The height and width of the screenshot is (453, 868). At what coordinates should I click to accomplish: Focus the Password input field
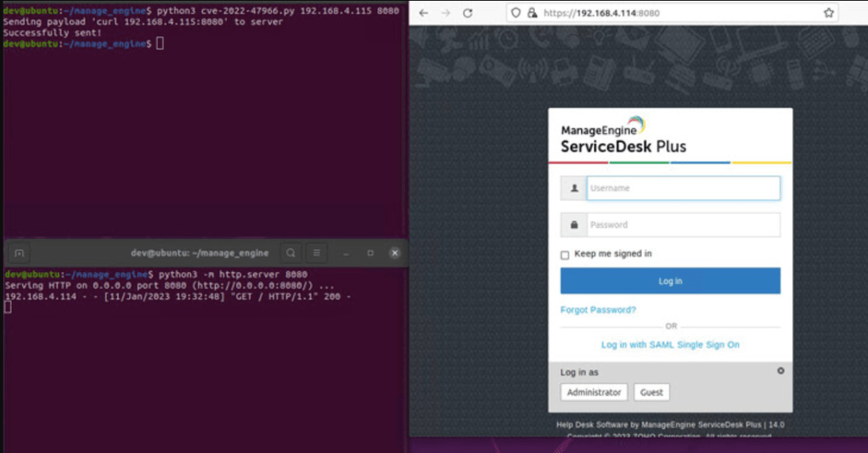(x=682, y=225)
